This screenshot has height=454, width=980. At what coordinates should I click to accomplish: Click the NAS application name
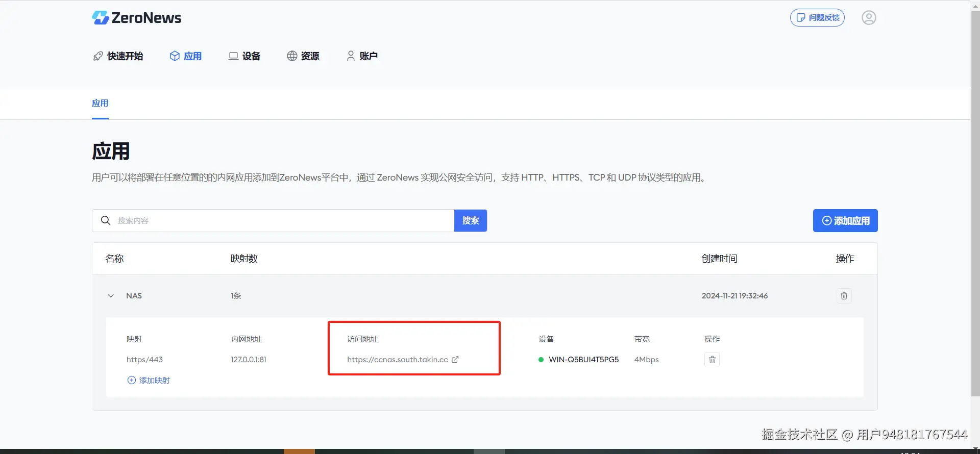(x=134, y=296)
